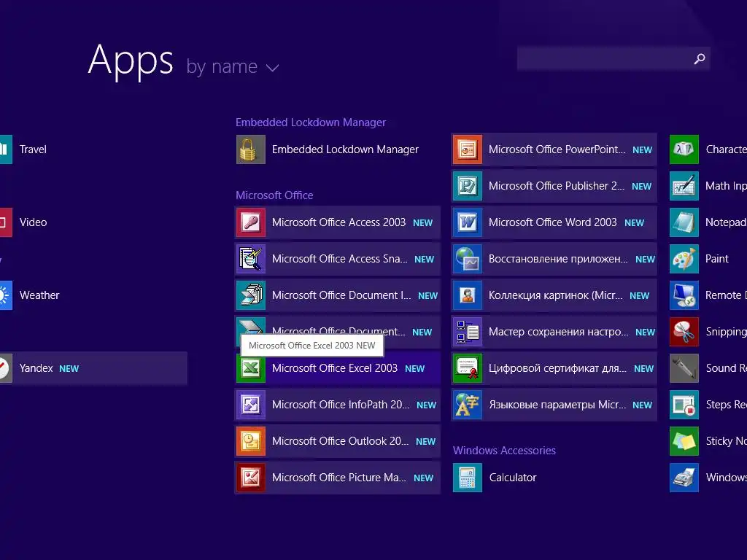
Task: Click the 'Microsoft Office Outlook 20...' label
Action: tap(340, 441)
